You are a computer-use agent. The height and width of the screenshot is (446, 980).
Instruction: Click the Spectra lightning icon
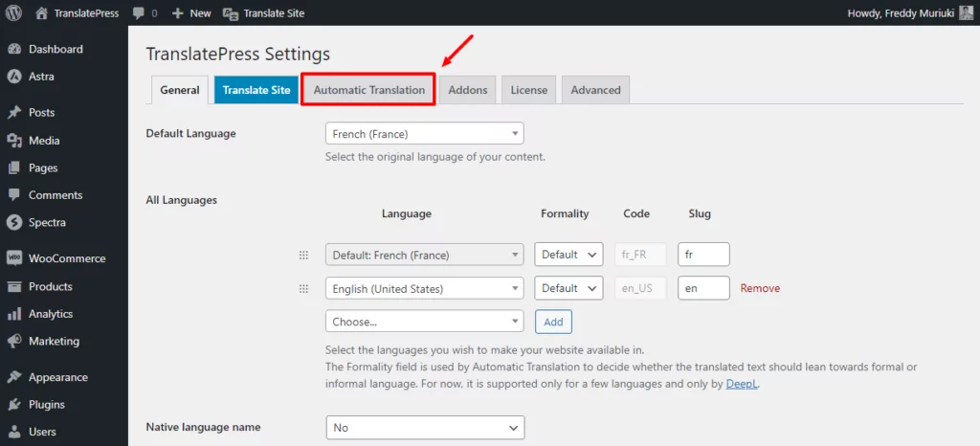14,222
